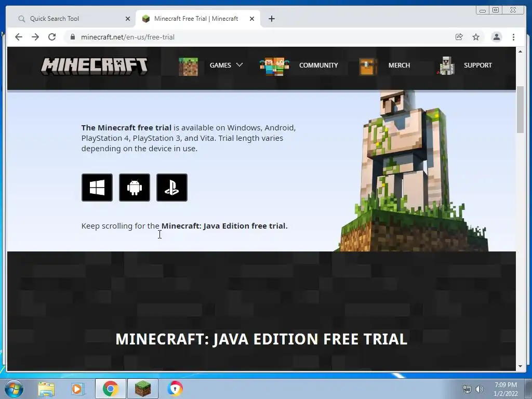Click the Minecraft logo in the header

click(95, 66)
